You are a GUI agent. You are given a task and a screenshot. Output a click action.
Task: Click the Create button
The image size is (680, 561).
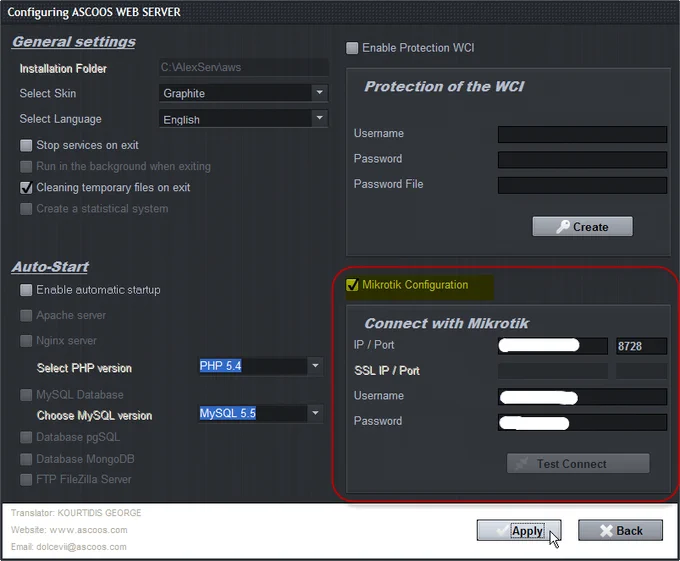(x=582, y=226)
